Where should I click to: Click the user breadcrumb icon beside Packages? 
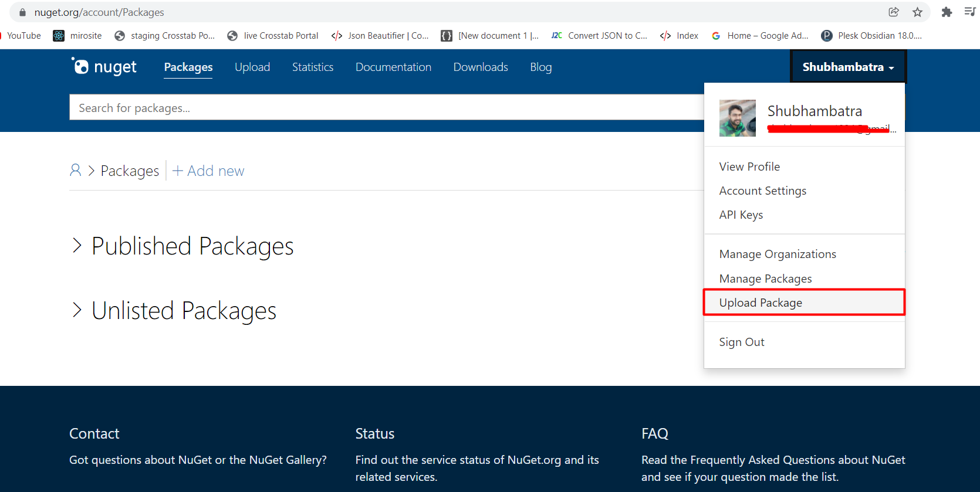[x=76, y=170]
